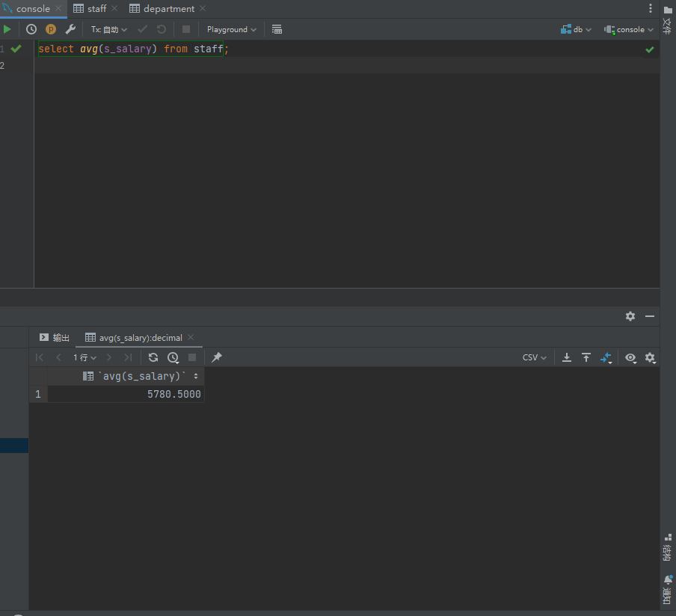Open the 通知 notifications tool window
Viewport: 676px width, 616px height.
tap(667, 589)
